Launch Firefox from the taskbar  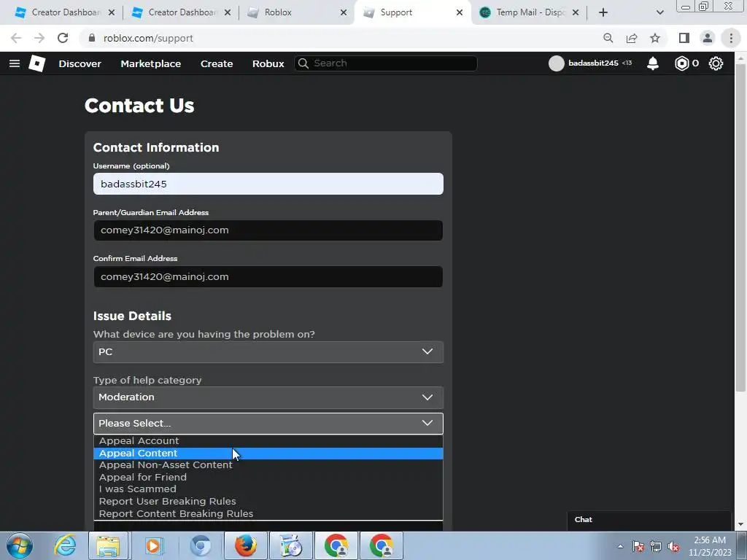[245, 545]
